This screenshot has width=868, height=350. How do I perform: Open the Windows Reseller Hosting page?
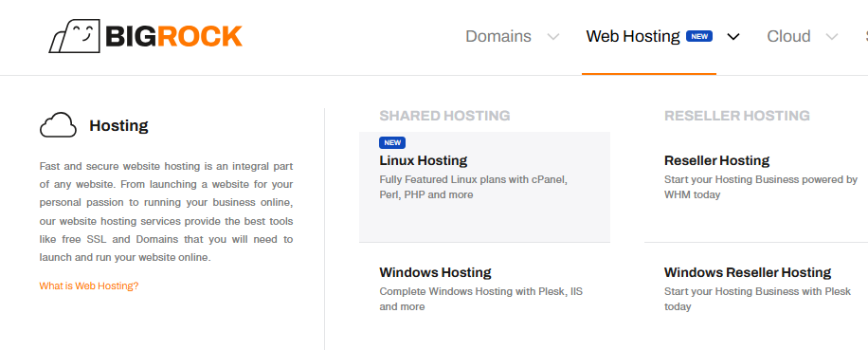[x=748, y=272]
